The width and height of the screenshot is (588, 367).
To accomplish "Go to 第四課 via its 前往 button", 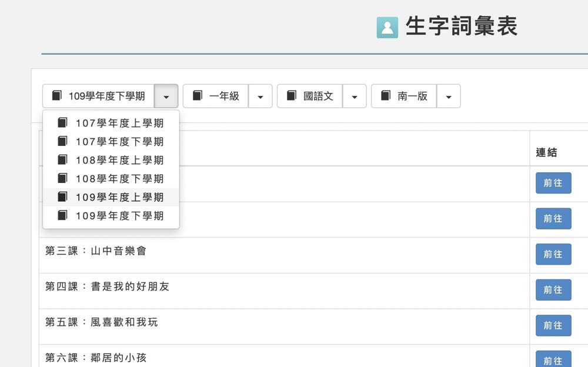I will pos(553,290).
